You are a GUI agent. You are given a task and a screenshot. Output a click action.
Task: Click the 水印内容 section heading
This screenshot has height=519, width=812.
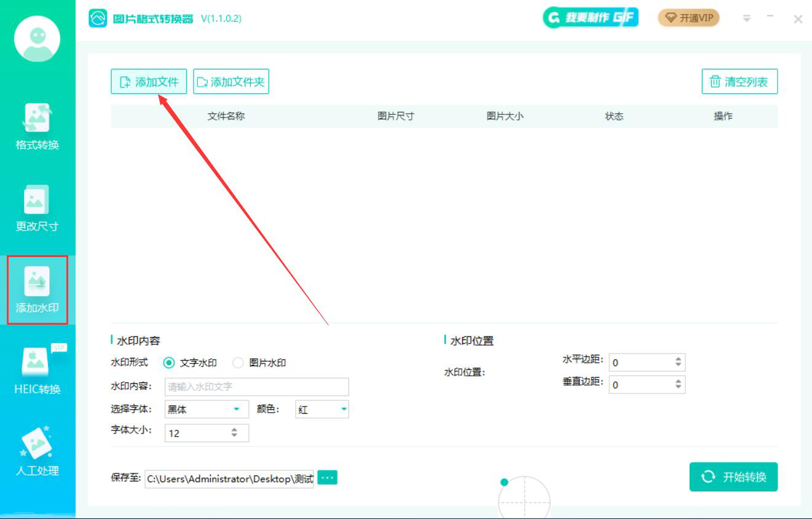coord(138,341)
